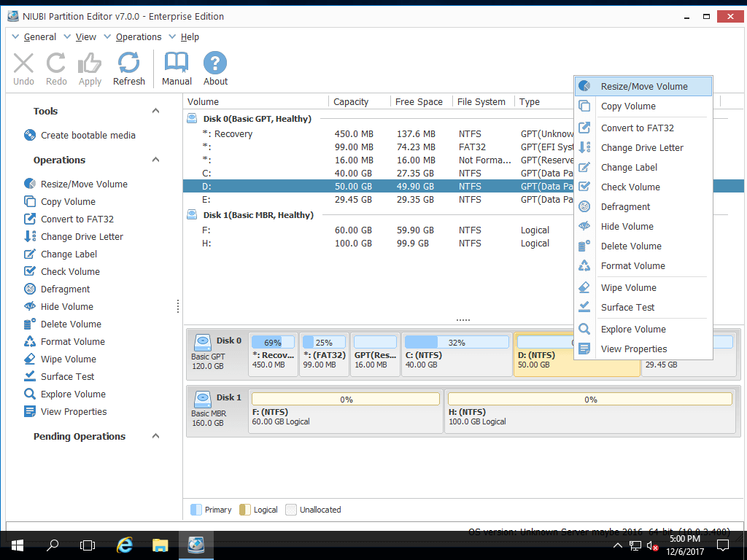
Task: Sort by the Capacity column header
Action: coord(351,101)
